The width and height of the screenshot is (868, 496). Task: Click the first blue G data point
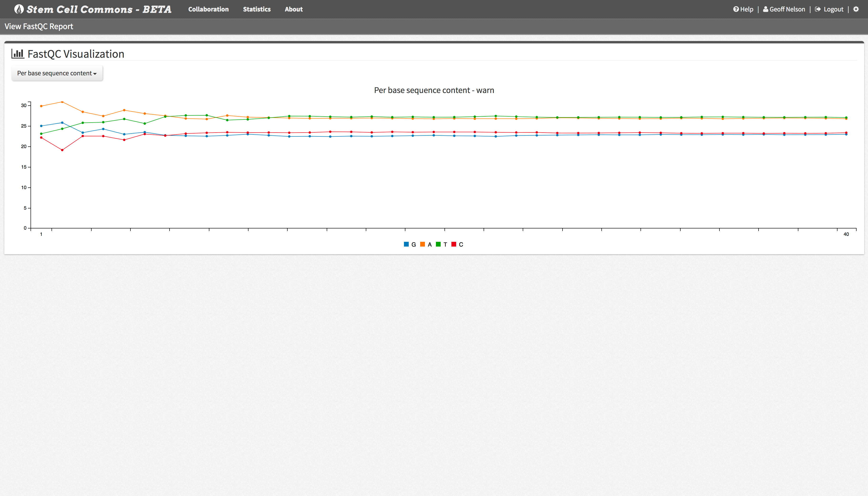pos(41,126)
